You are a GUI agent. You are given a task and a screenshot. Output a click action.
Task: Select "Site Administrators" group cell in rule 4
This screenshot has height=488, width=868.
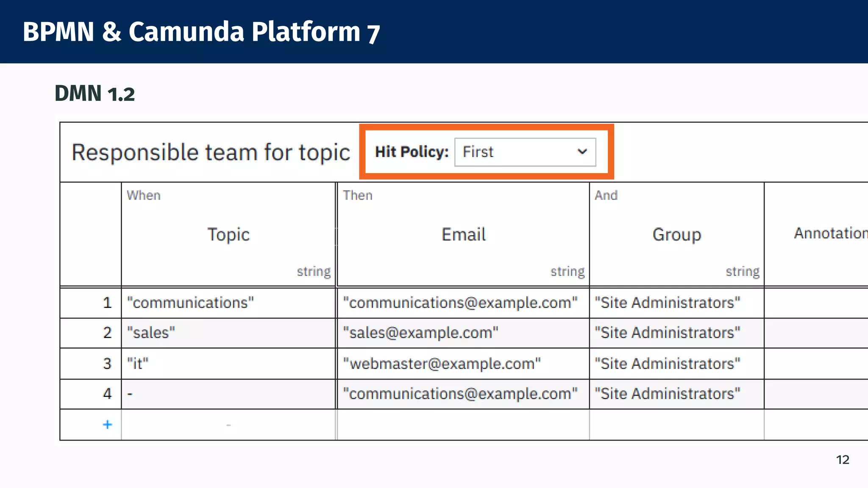tap(677, 394)
